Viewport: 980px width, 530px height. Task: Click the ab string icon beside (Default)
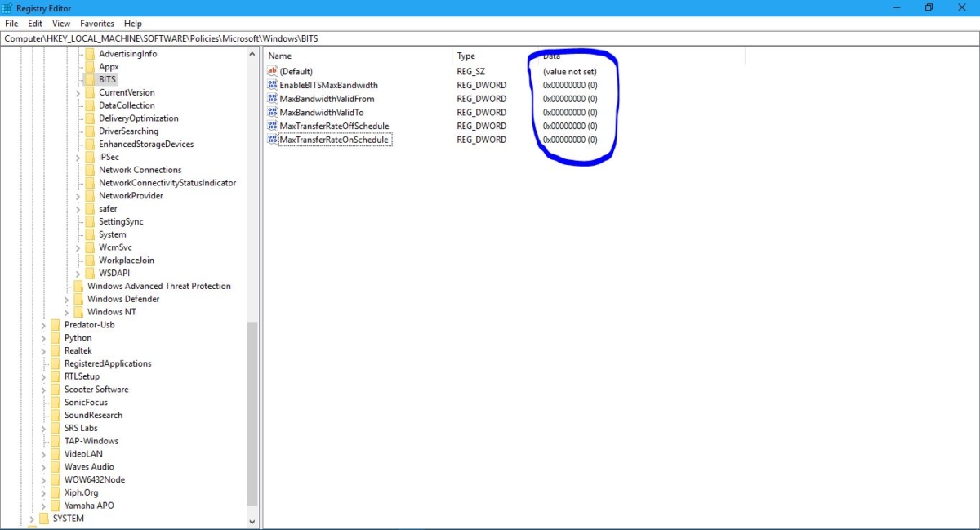point(273,71)
